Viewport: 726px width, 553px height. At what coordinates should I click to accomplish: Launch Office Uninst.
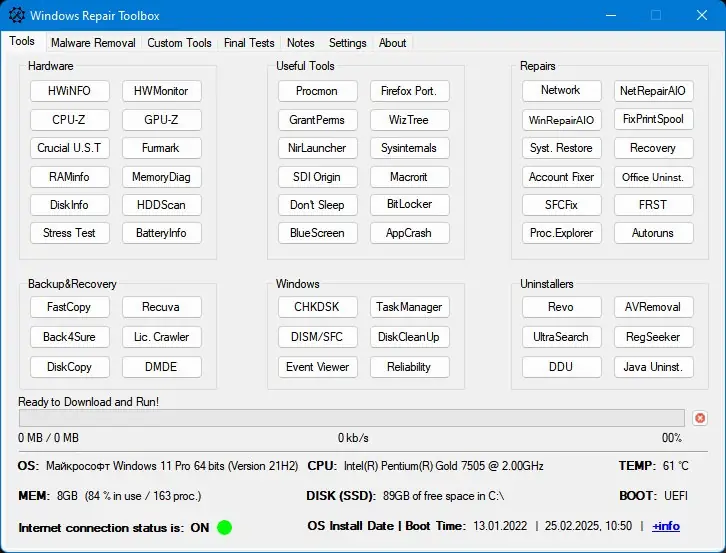[x=653, y=176]
